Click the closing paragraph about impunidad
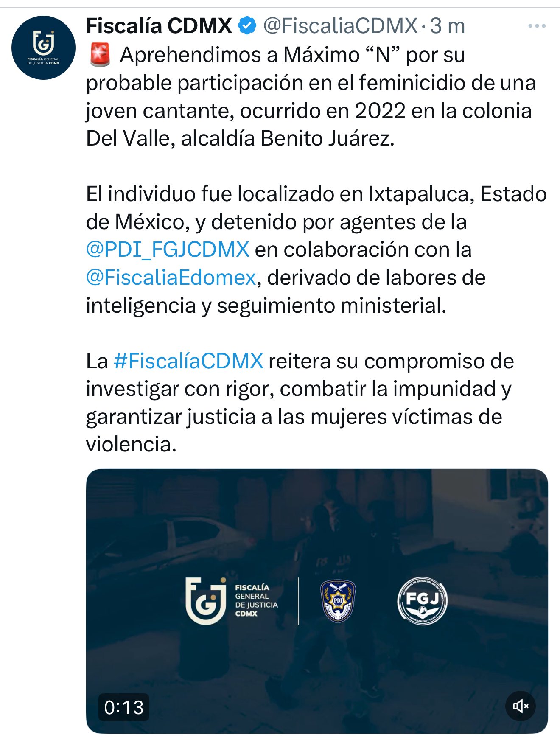560x740 pixels. pos(300,403)
